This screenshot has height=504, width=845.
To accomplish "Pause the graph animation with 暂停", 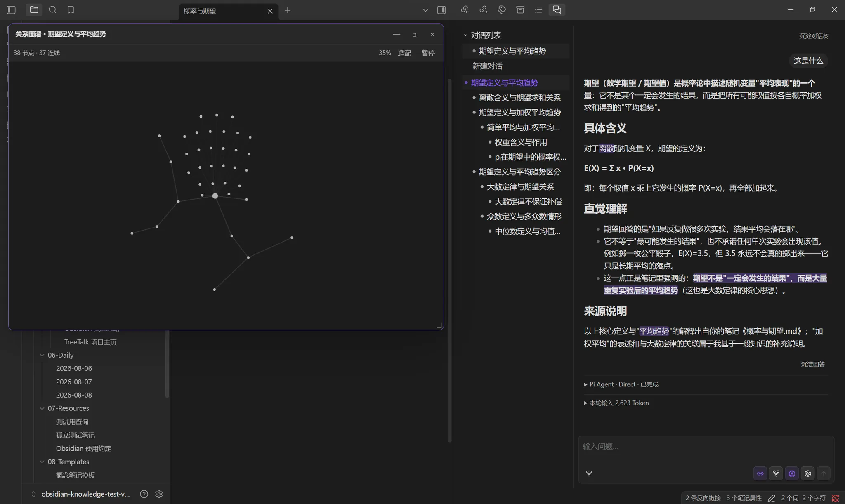I will (428, 53).
